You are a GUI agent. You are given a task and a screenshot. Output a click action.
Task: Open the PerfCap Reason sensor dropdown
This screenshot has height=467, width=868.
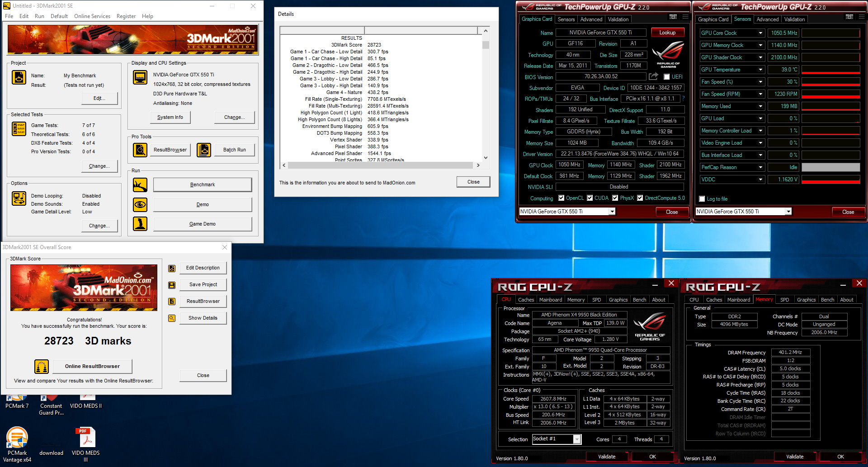[x=761, y=167]
